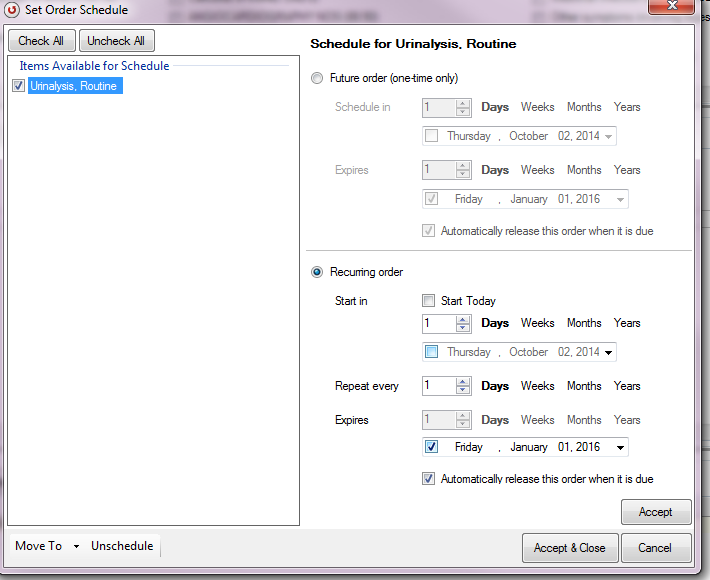Click the Move To toolbar item
The image size is (710, 580).
click(39, 546)
